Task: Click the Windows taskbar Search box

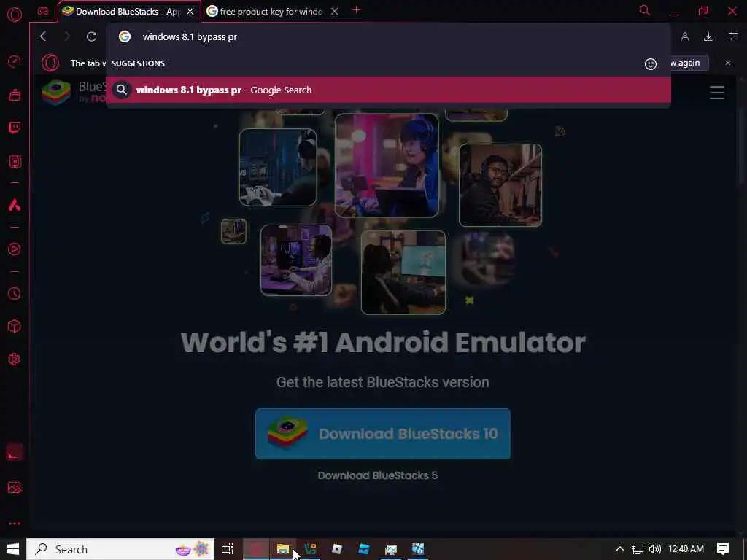Action: pyautogui.click(x=120, y=549)
